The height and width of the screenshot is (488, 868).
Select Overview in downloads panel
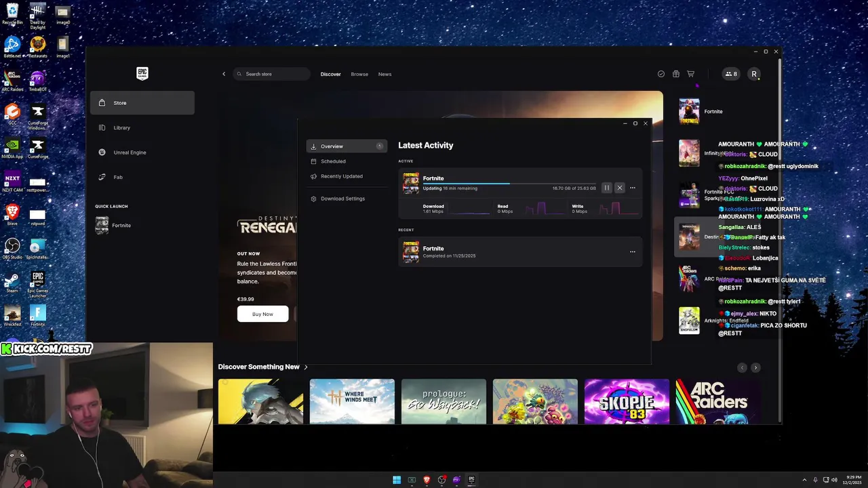pyautogui.click(x=347, y=146)
